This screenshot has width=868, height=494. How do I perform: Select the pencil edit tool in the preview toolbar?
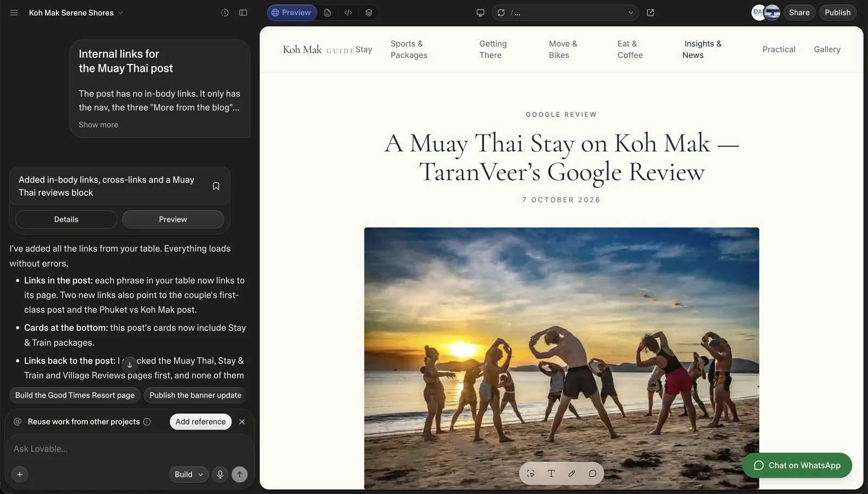pos(572,473)
